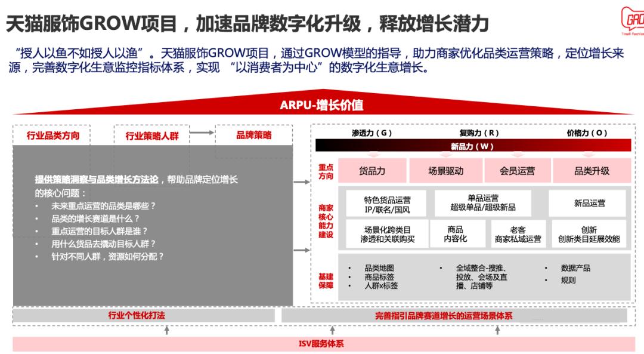Click the 渗透力 (G) label
This screenshot has height=354, width=644.
pyautogui.click(x=372, y=133)
